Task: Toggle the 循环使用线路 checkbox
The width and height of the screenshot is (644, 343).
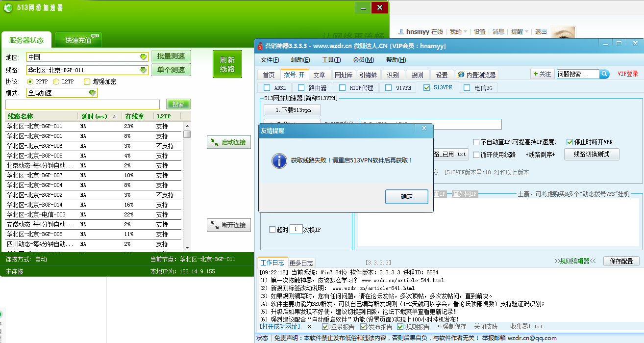Action: 476,155
